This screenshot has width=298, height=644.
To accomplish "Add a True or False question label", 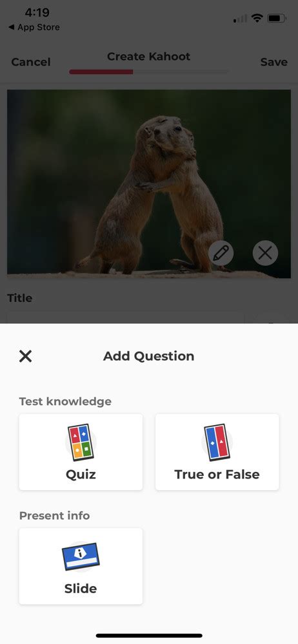I will 217,475.
